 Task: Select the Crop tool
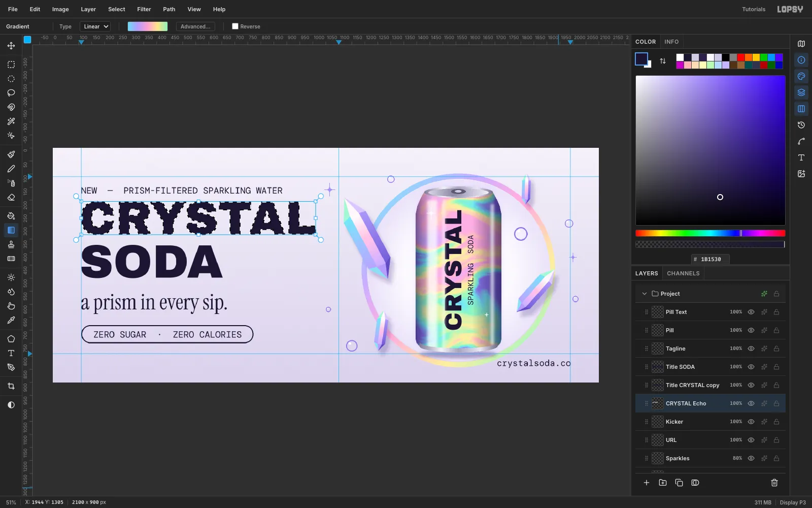[11, 386]
